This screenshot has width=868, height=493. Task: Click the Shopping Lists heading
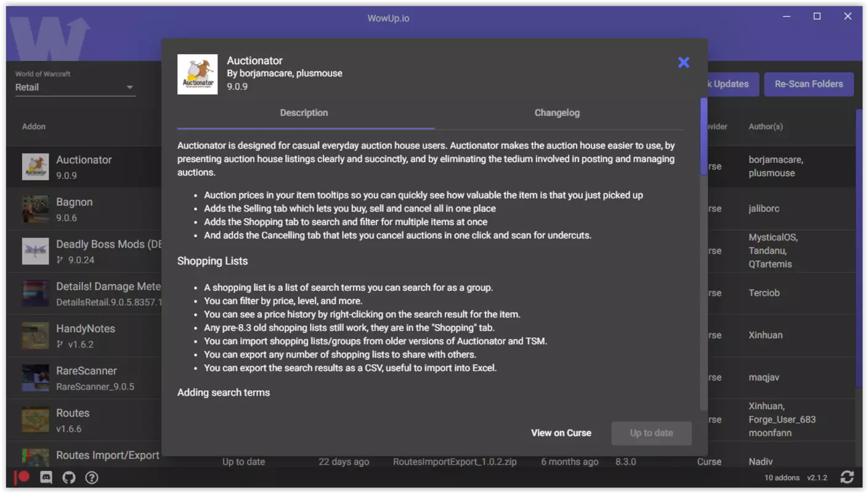pyautogui.click(x=213, y=261)
